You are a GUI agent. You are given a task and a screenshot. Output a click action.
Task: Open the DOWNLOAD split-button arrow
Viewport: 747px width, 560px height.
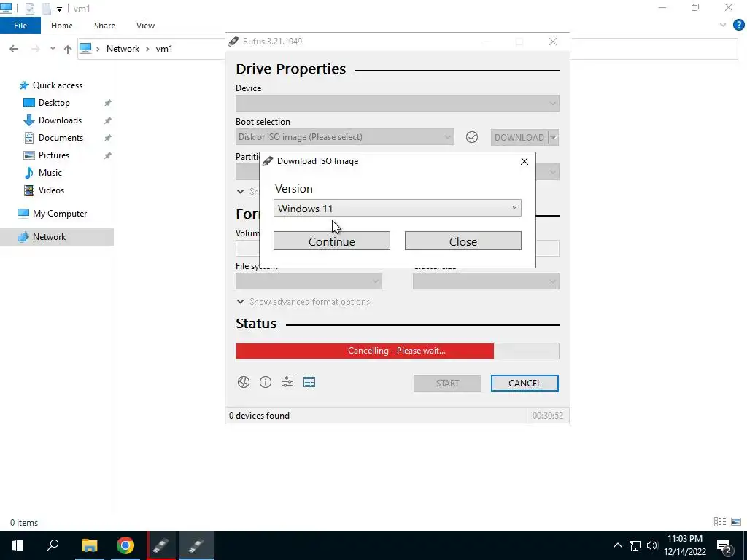[554, 138]
